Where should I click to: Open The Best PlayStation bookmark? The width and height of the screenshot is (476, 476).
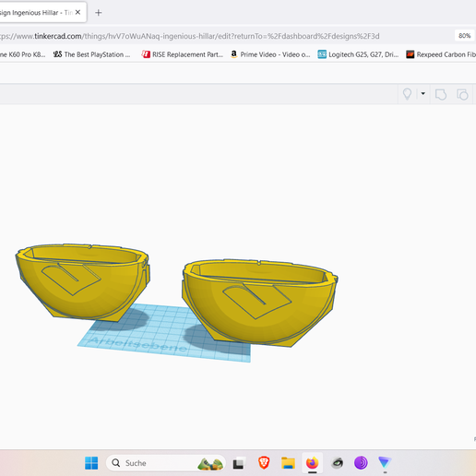91,54
